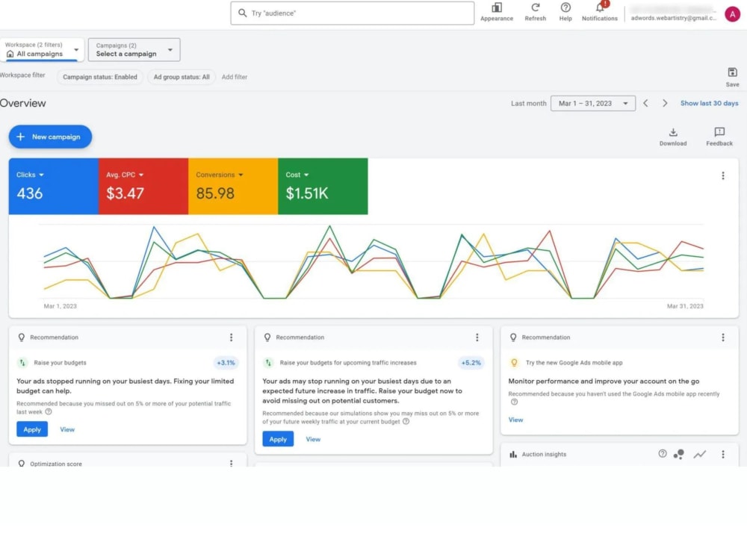
Task: Apply the Raise your budgets recommendation
Action: tap(32, 429)
